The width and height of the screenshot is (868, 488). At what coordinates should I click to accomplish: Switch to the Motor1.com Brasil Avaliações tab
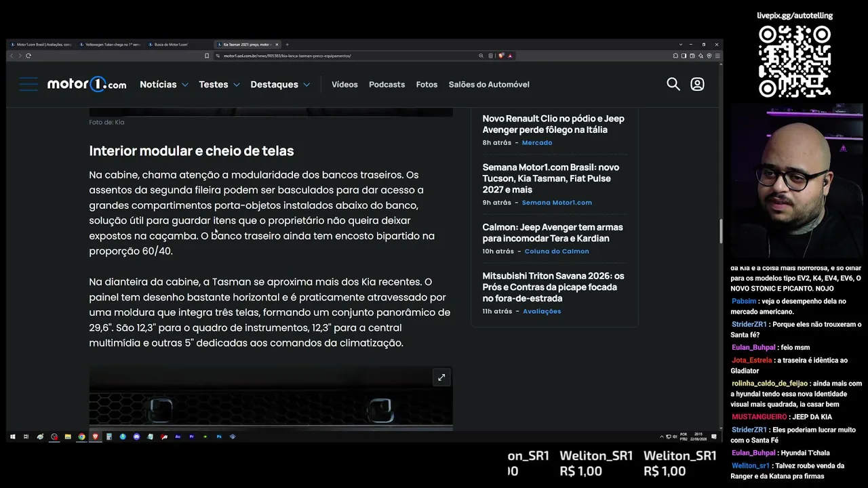(42, 45)
